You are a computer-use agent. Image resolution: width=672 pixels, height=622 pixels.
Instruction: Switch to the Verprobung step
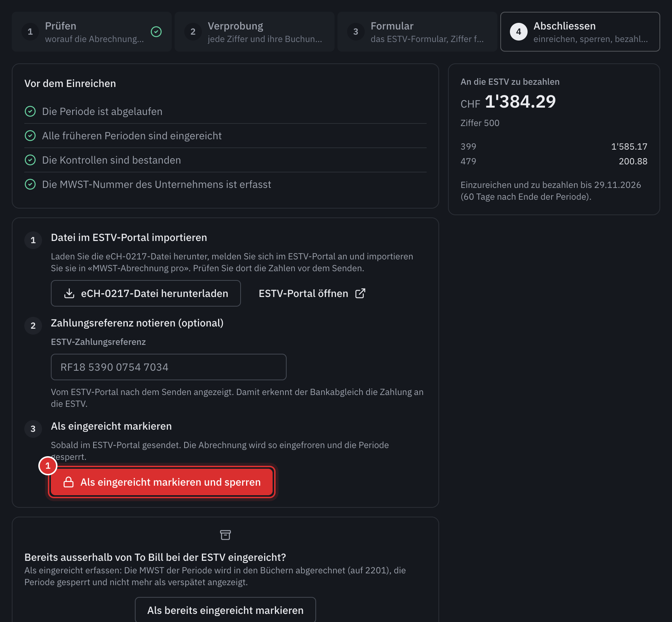(255, 32)
